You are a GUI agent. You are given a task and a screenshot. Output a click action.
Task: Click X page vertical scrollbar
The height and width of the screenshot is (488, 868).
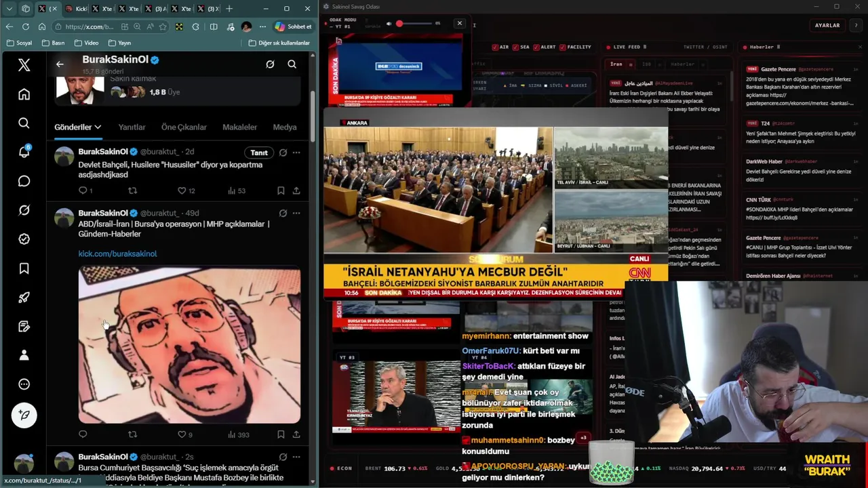[312, 115]
